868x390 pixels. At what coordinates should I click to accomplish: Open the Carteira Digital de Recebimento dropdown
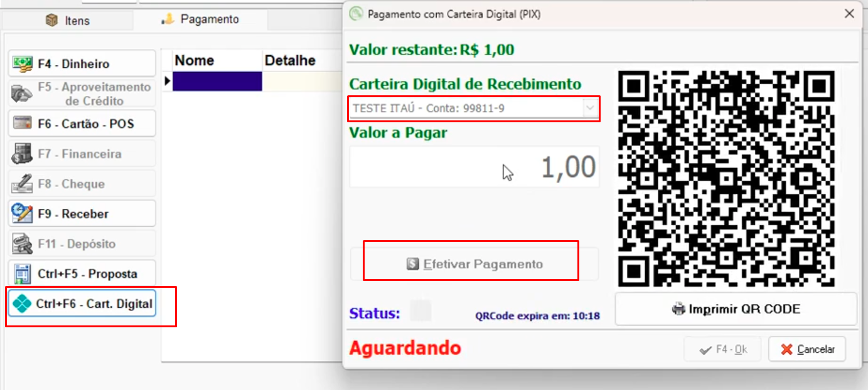(x=474, y=108)
